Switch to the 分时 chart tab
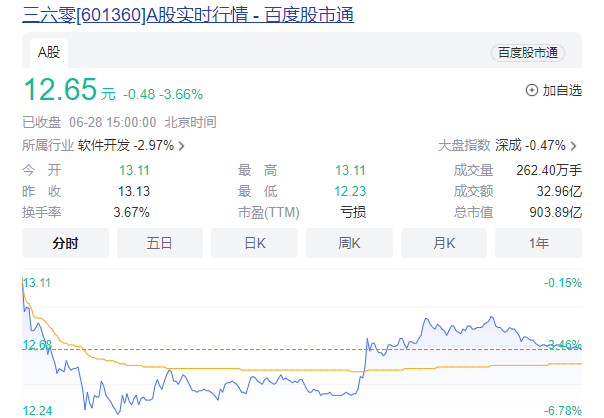Viewport: 604px width, 418px height. 66,243
